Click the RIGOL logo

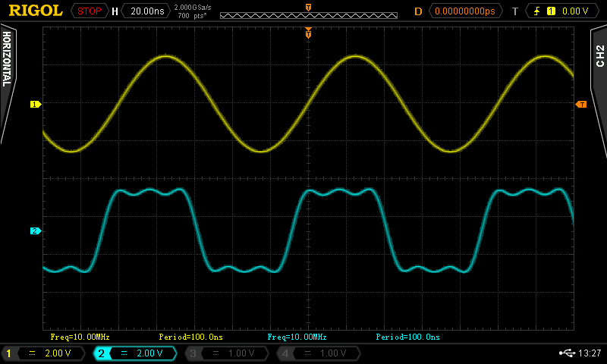[36, 11]
